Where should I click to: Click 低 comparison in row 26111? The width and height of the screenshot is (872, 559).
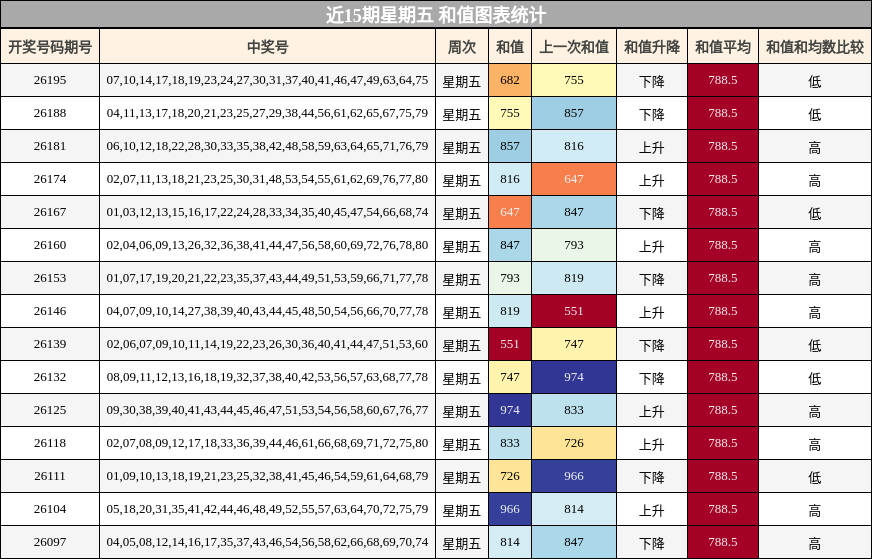point(815,477)
